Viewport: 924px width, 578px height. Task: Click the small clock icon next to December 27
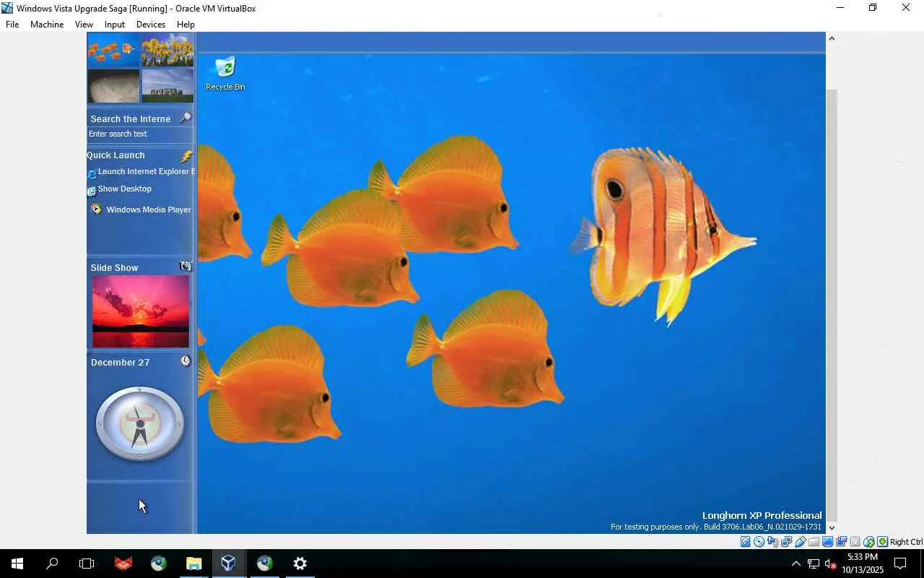[x=186, y=361]
